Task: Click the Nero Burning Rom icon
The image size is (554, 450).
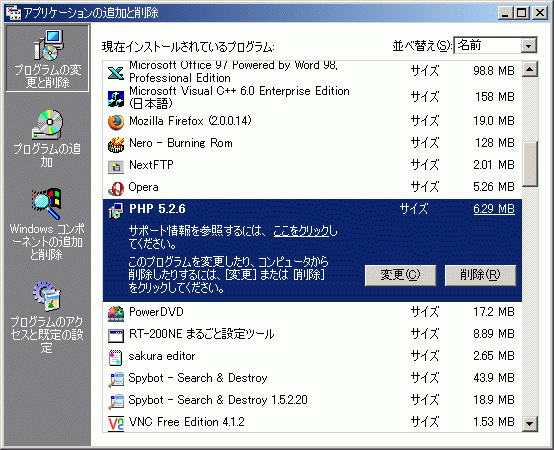Action: coord(116,144)
